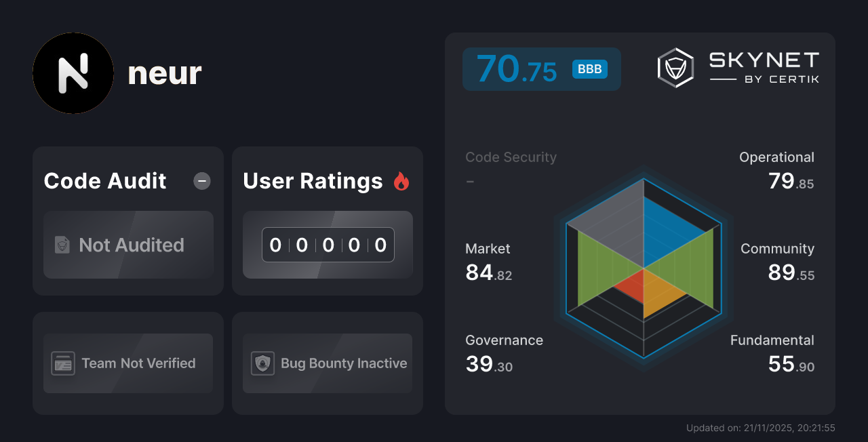Click the BBB rating badge
The height and width of the screenshot is (442, 868).
point(589,69)
